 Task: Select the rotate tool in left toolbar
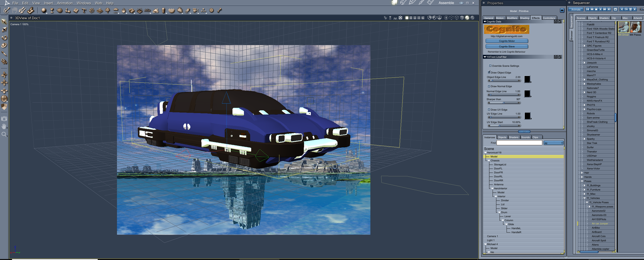[4, 38]
